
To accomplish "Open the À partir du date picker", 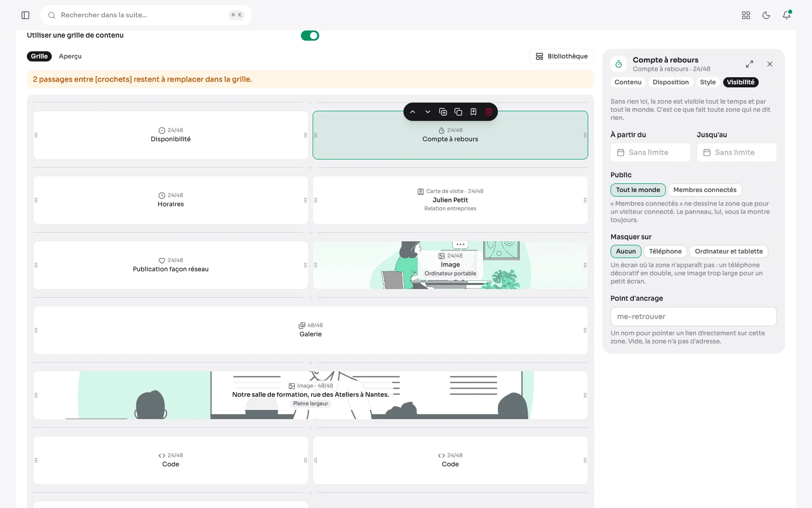I will click(651, 152).
